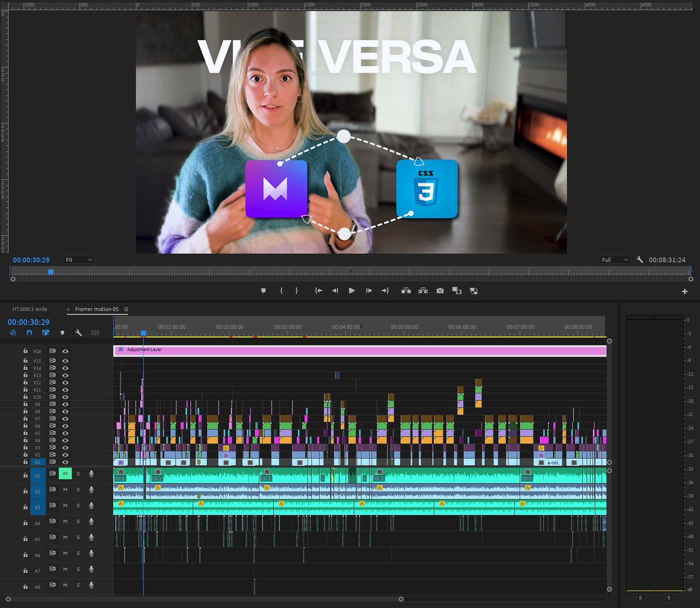Open the Full playback resolution dropdown
The height and width of the screenshot is (608, 700).
pyautogui.click(x=615, y=260)
